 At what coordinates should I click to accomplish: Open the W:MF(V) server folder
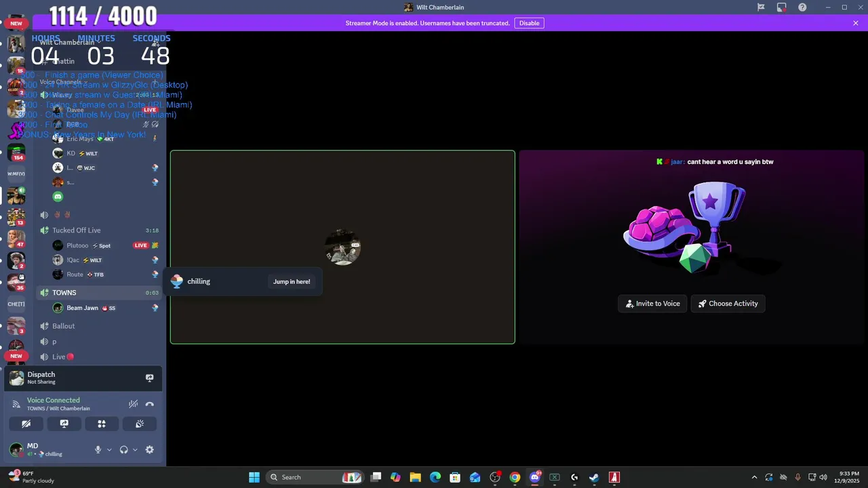point(16,174)
